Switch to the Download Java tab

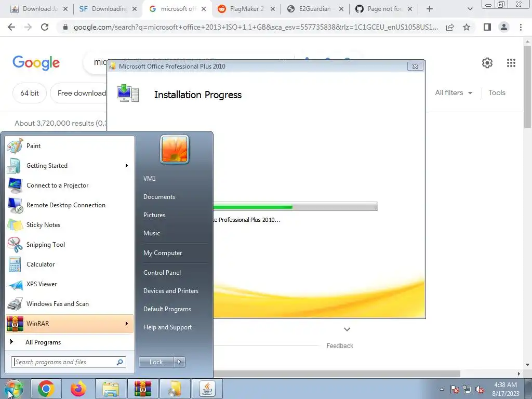pyautogui.click(x=38, y=9)
